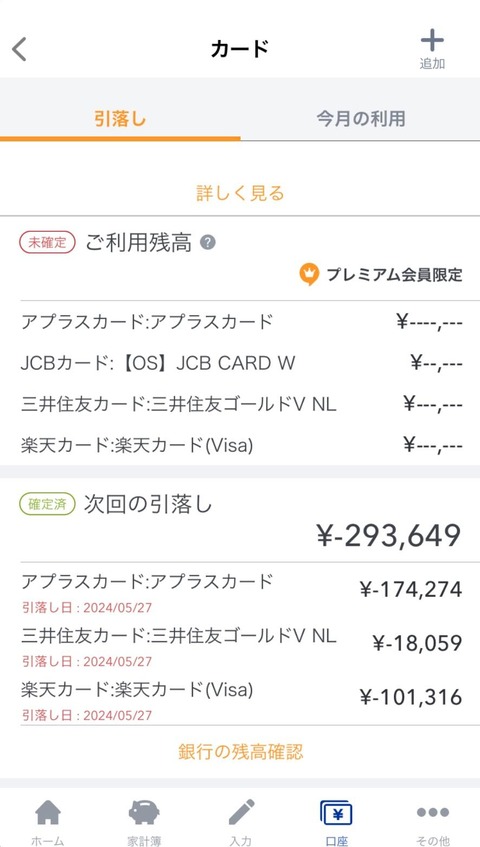Image resolution: width=480 pixels, height=847 pixels.
Task: Switch to the 今月の利用 tab
Action: [x=361, y=118]
